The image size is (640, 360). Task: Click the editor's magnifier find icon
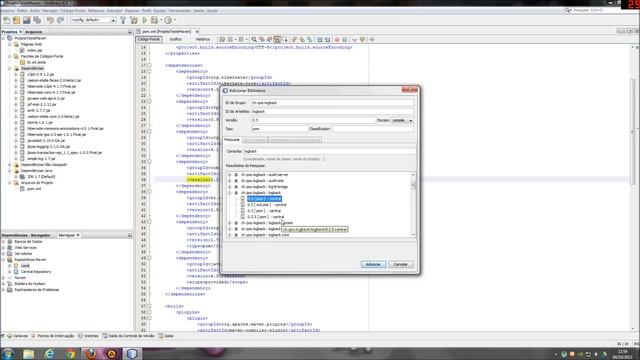[x=254, y=40]
